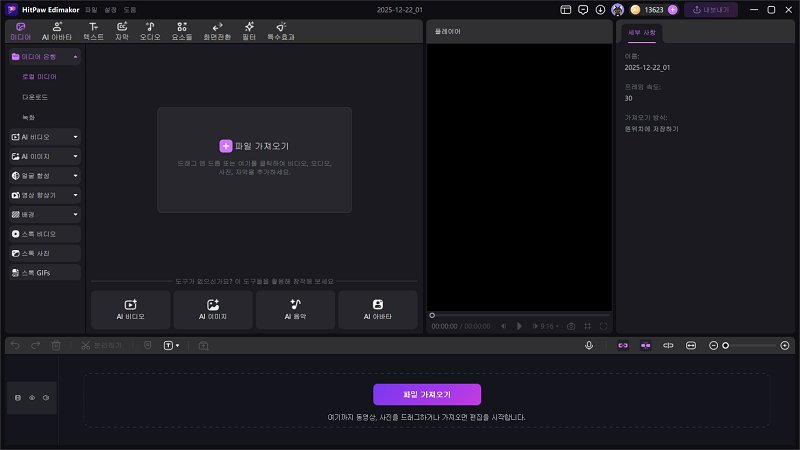This screenshot has height=450, width=800.
Task: Click the 내보내기 export button
Action: (x=711, y=10)
